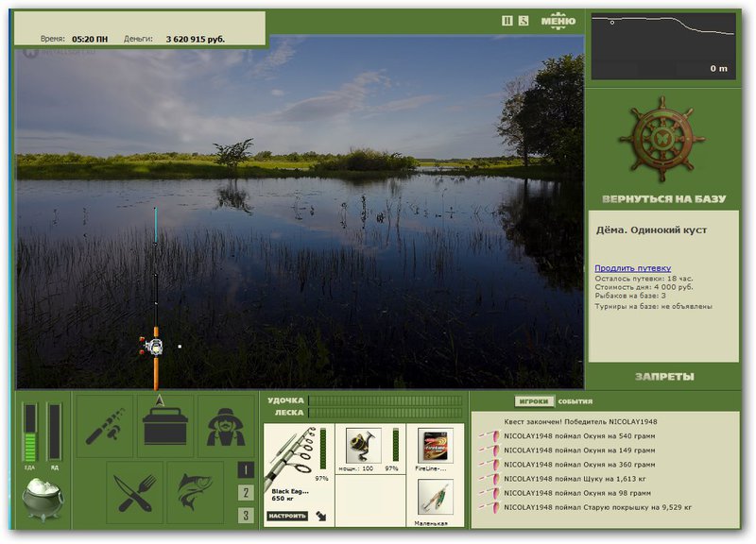Pause the game with pause icon

point(507,21)
